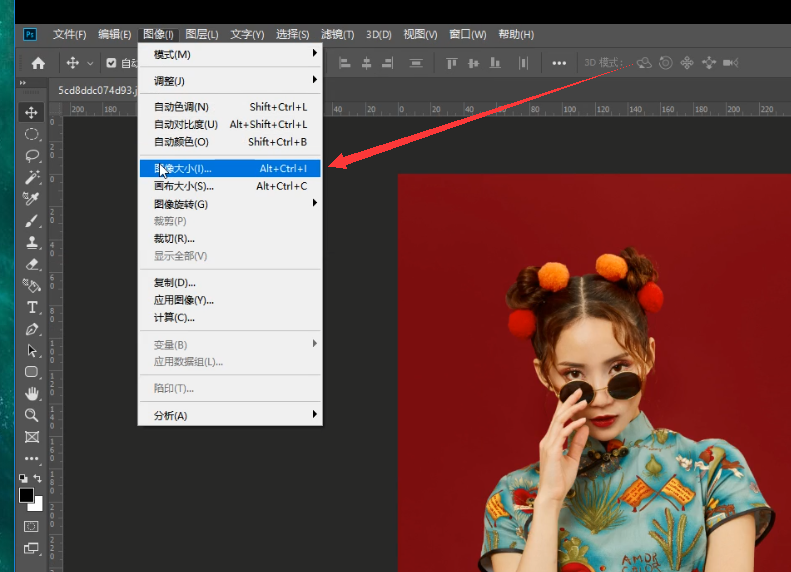Select the Eraser tool
This screenshot has height=572, width=791.
point(31,264)
